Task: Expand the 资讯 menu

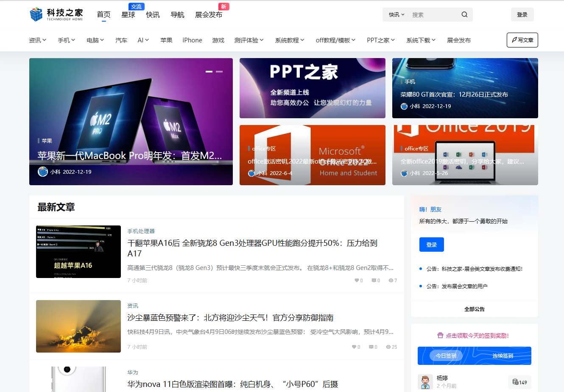Action: pyautogui.click(x=37, y=40)
